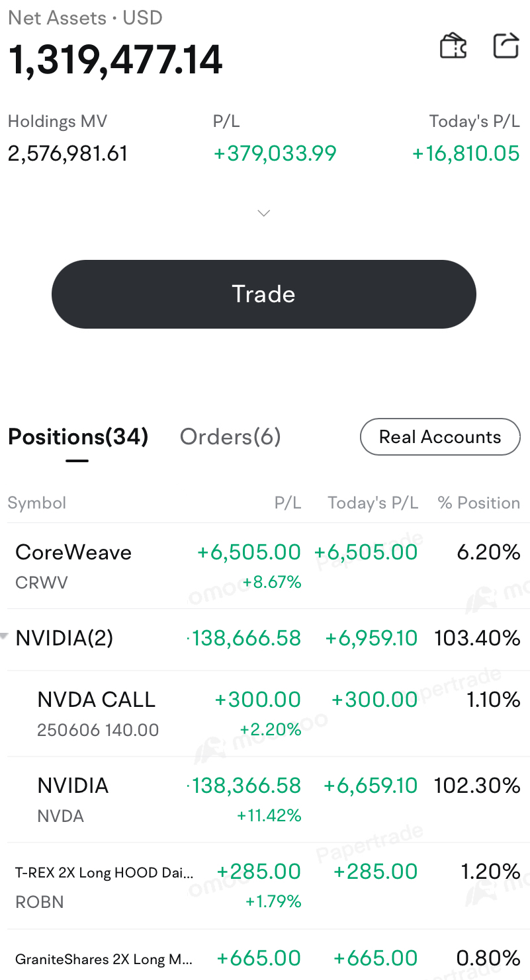
Task: Open the wallet icon near net assets
Action: click(x=453, y=46)
